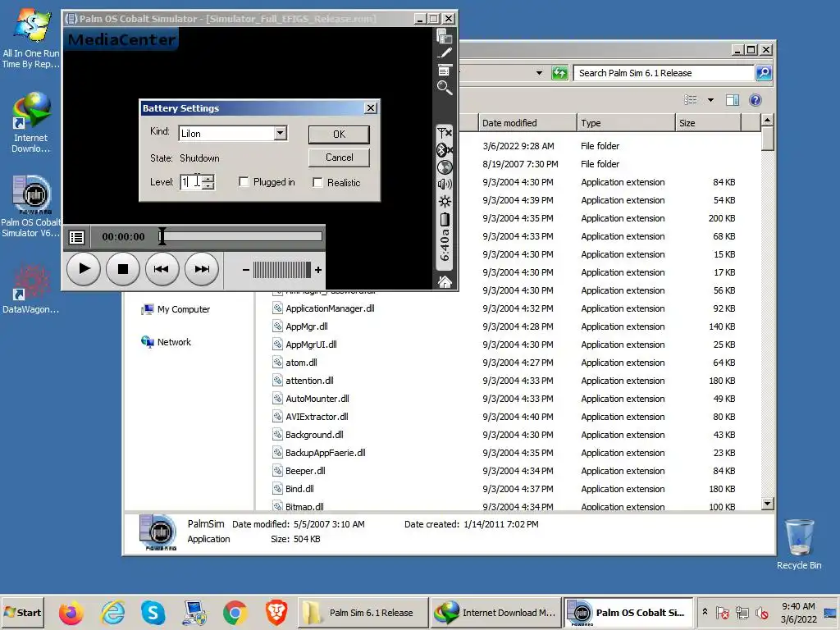Viewport: 840px width, 630px height.
Task: Open the view options dropdown arrow in Explorer
Action: pyautogui.click(x=710, y=99)
